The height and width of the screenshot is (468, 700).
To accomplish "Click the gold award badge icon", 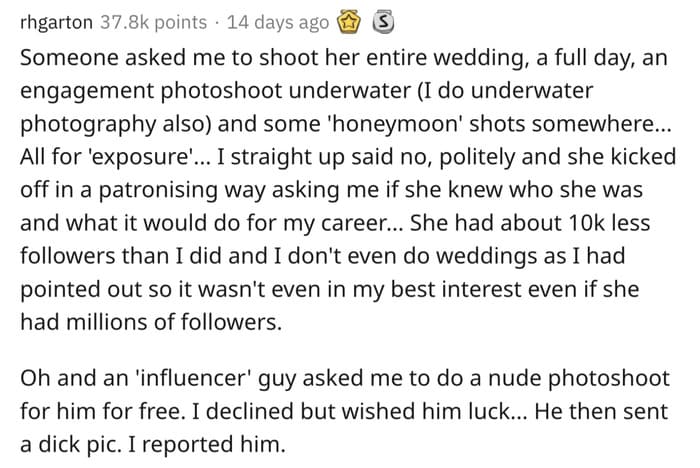I will pos(350,22).
